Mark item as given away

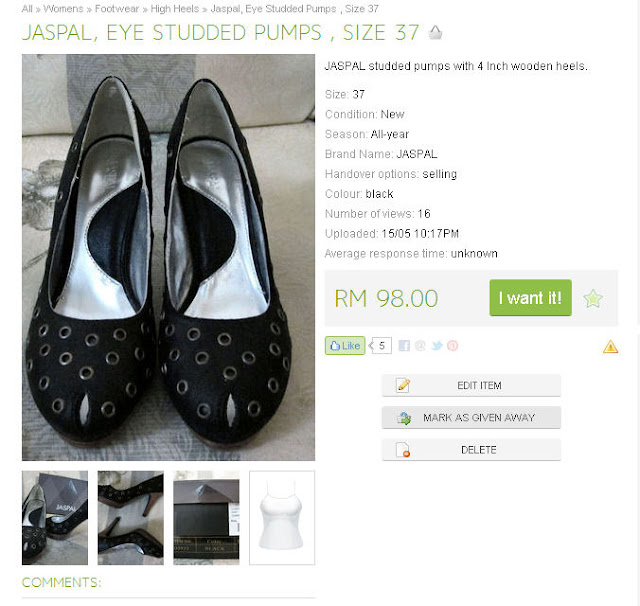[x=471, y=417]
